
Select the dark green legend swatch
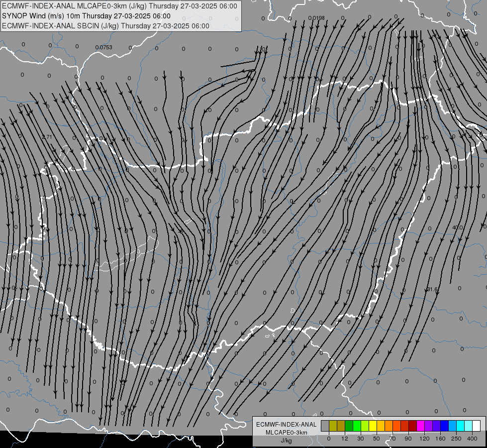[349, 426]
